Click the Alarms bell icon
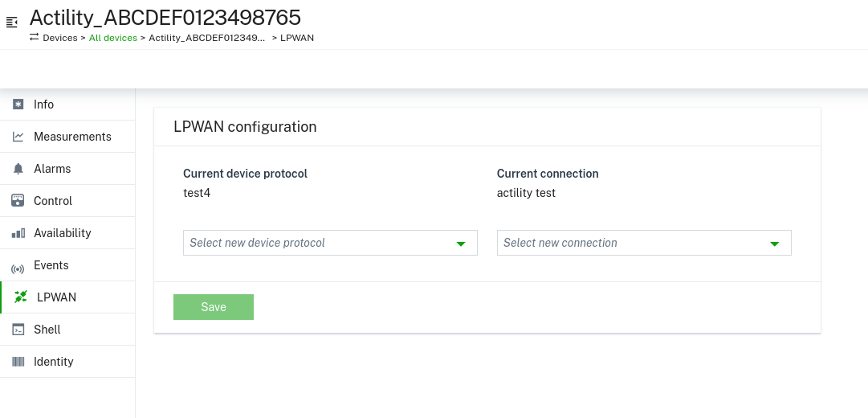Viewport: 868px width, 418px height. tap(18, 169)
